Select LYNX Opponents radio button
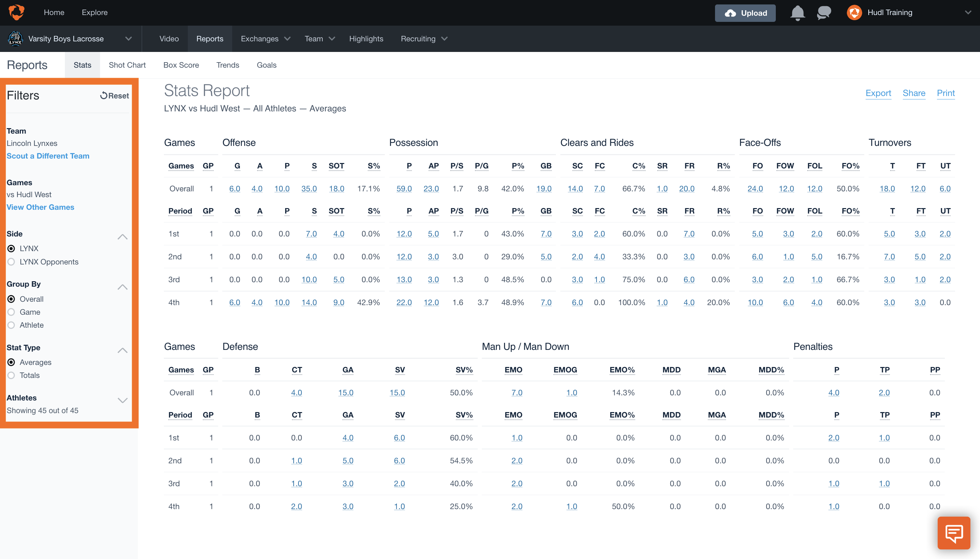This screenshot has width=980, height=559. 12,262
